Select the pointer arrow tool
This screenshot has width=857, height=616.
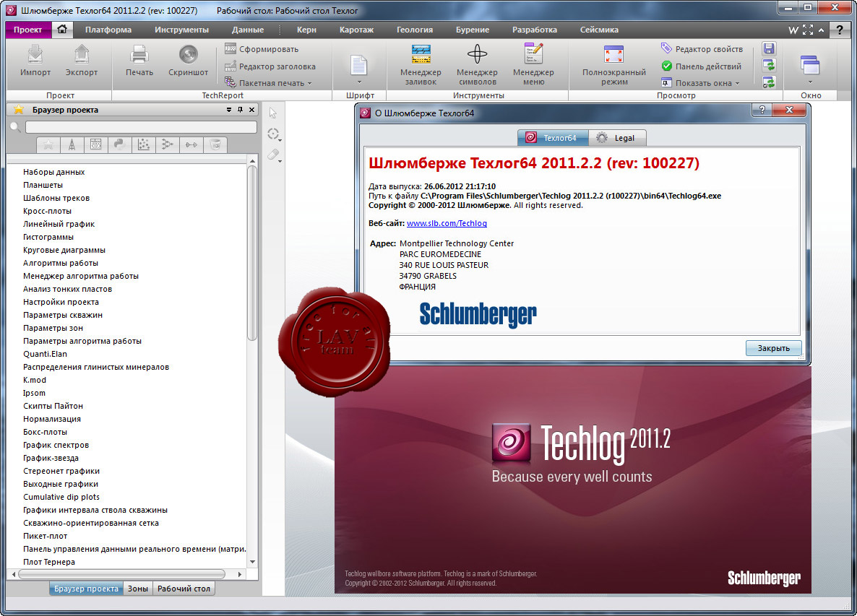pos(272,113)
